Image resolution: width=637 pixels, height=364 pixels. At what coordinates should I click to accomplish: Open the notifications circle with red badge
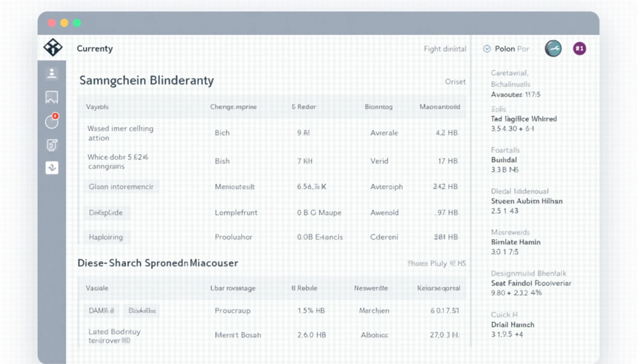[x=52, y=121]
